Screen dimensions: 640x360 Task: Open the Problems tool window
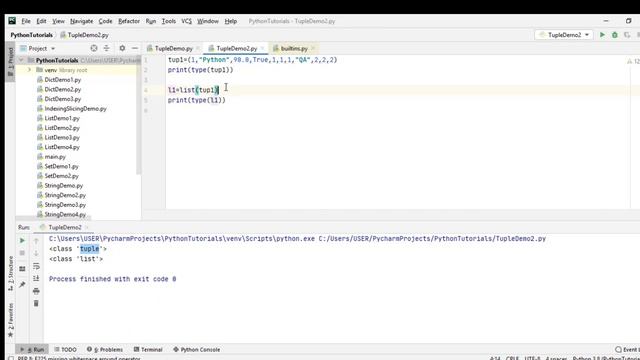pos(104,350)
